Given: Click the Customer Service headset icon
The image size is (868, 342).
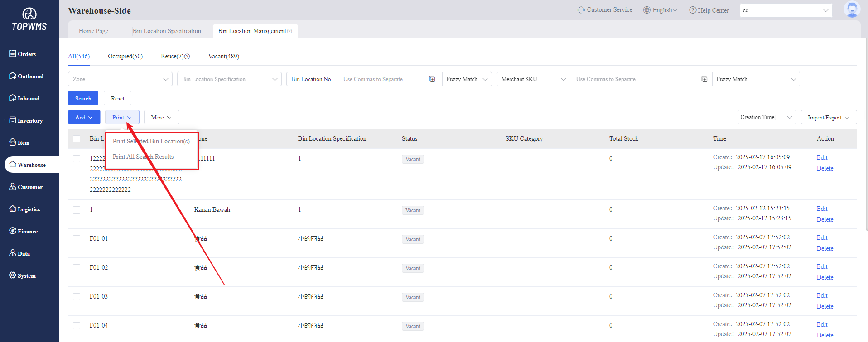Looking at the screenshot, I should 581,10.
